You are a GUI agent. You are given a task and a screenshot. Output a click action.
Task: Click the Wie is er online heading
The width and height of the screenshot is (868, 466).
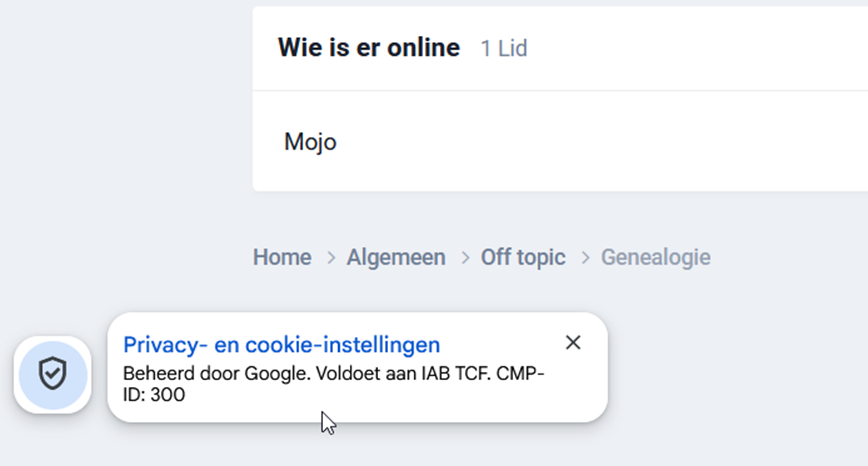pyautogui.click(x=369, y=48)
